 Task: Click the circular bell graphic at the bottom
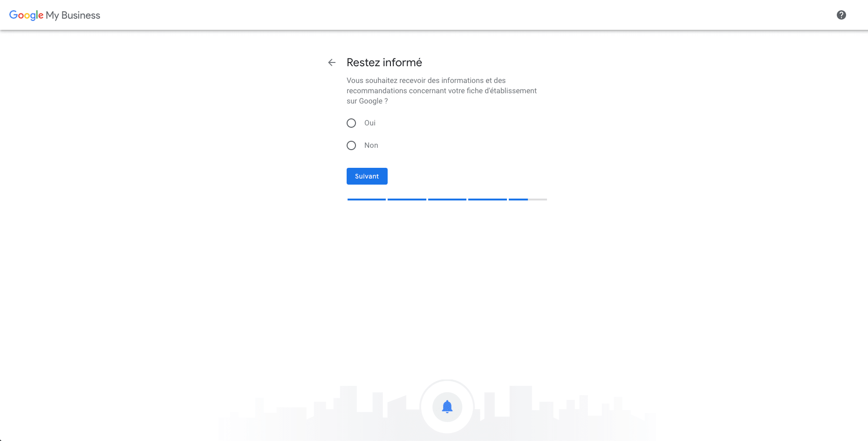[447, 406]
